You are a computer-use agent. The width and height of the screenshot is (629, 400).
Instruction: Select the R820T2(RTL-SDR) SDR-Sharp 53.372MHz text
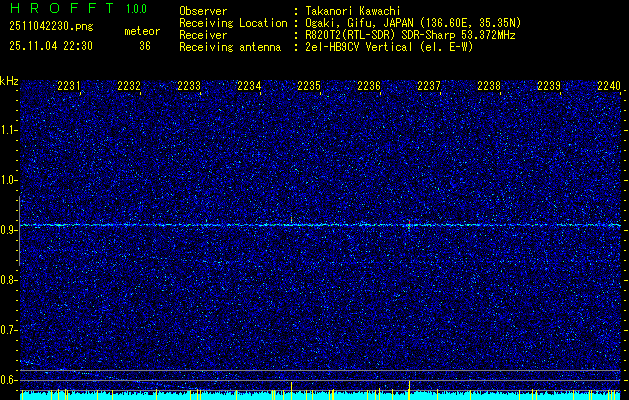(x=410, y=35)
